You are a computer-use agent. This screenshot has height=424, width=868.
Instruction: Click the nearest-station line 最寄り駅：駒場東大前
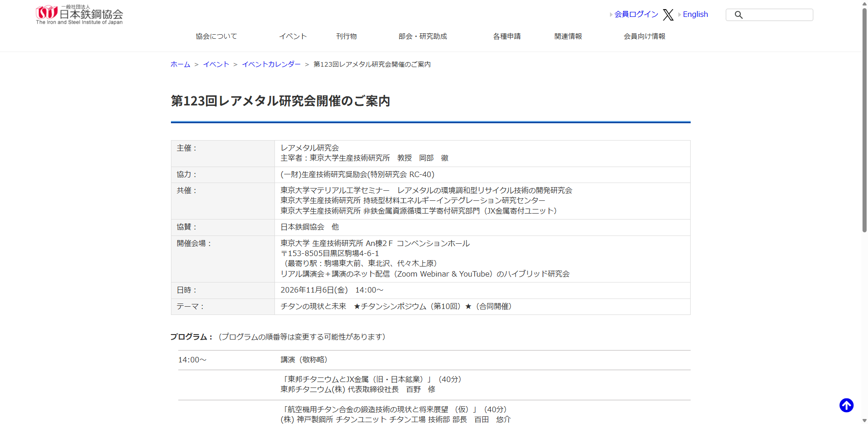360,263
